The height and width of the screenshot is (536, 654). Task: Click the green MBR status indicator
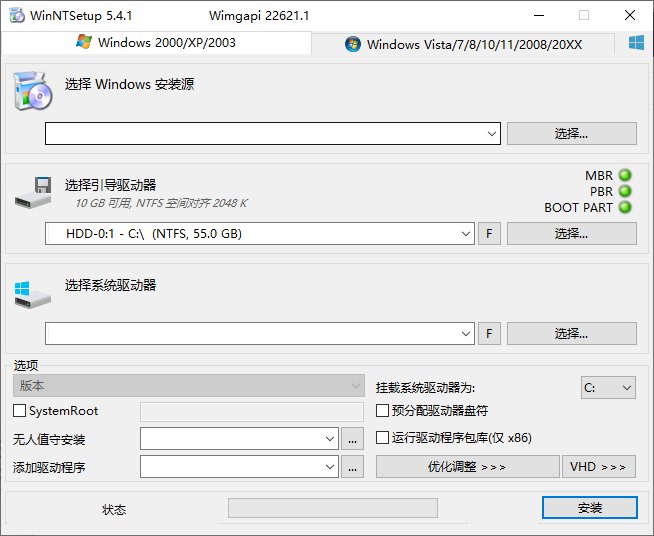tap(625, 175)
